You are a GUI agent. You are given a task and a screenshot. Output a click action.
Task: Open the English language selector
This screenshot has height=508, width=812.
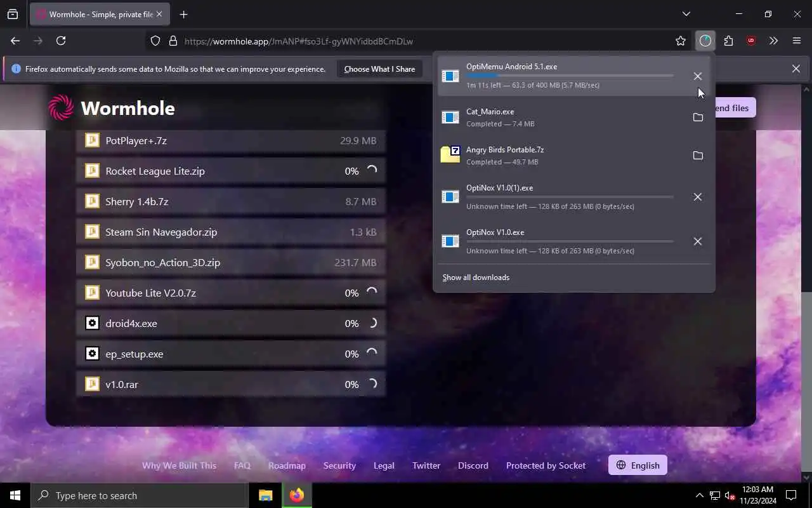(638, 465)
